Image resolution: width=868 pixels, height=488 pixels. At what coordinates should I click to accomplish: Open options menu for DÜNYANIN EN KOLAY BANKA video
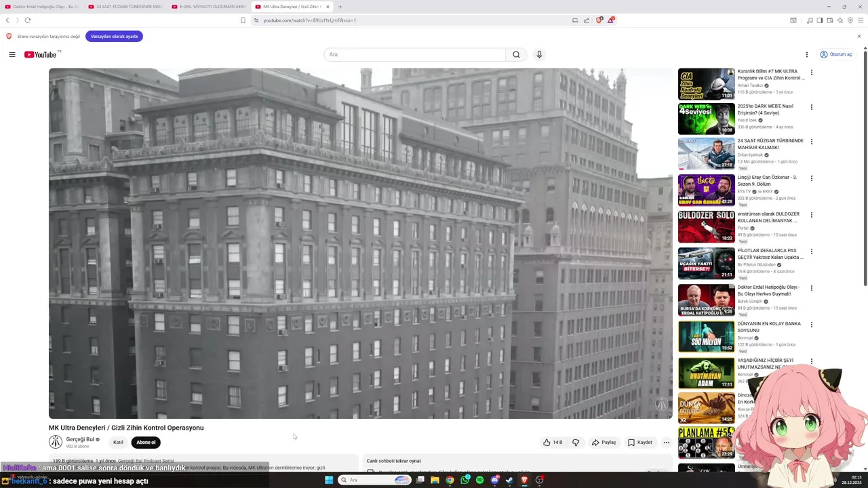[x=811, y=325]
